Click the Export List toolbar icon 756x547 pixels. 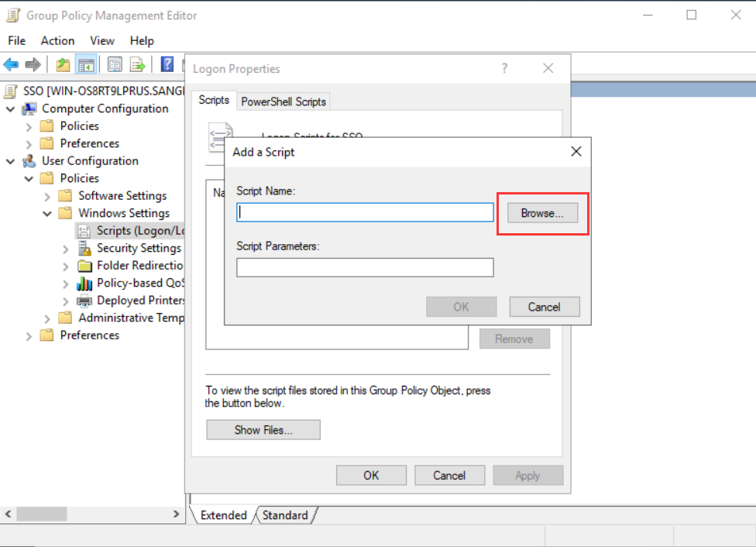pyautogui.click(x=137, y=64)
